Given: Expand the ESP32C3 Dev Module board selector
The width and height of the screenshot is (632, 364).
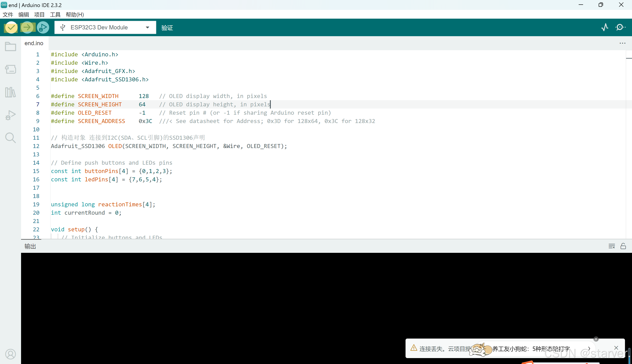Looking at the screenshot, I should [105, 27].
